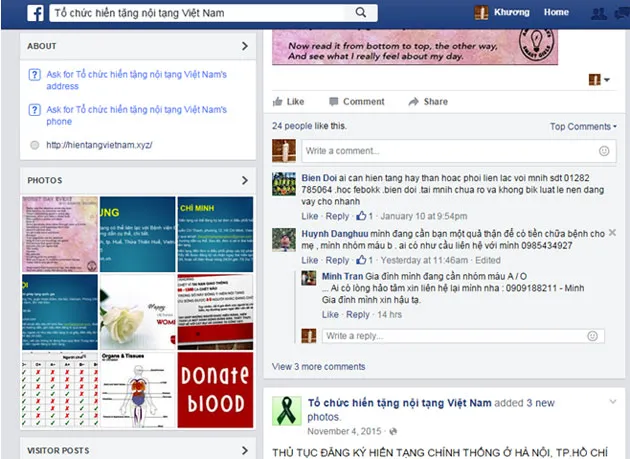Open Huynh Danghuu's name link
Image resolution: width=630 pixels, height=459 pixels.
(335, 234)
